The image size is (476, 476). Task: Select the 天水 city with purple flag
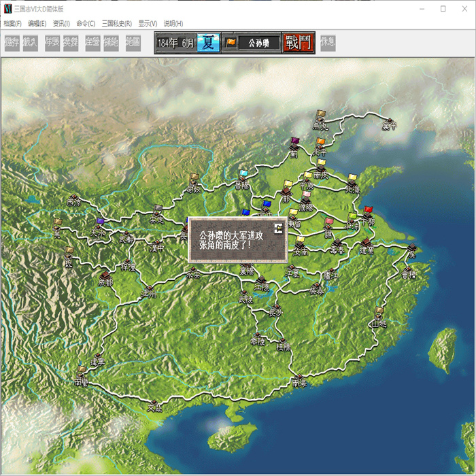(99, 227)
